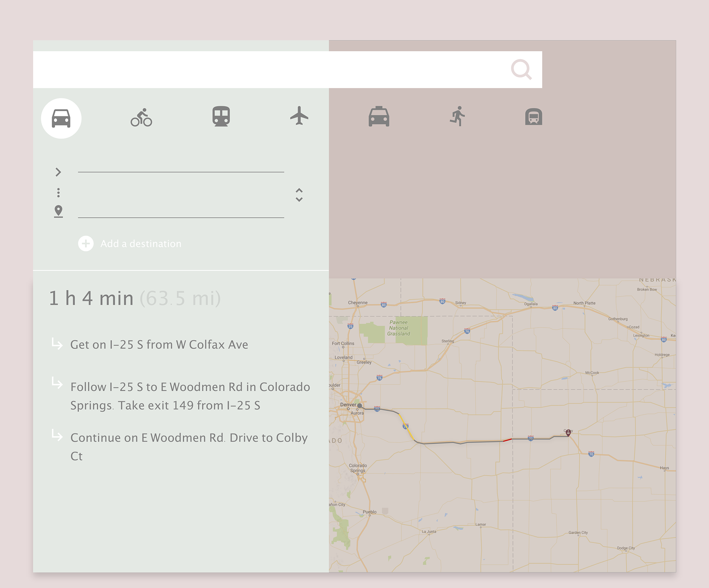Click the Colby destination pin on map
This screenshot has height=588, width=709.
click(568, 433)
